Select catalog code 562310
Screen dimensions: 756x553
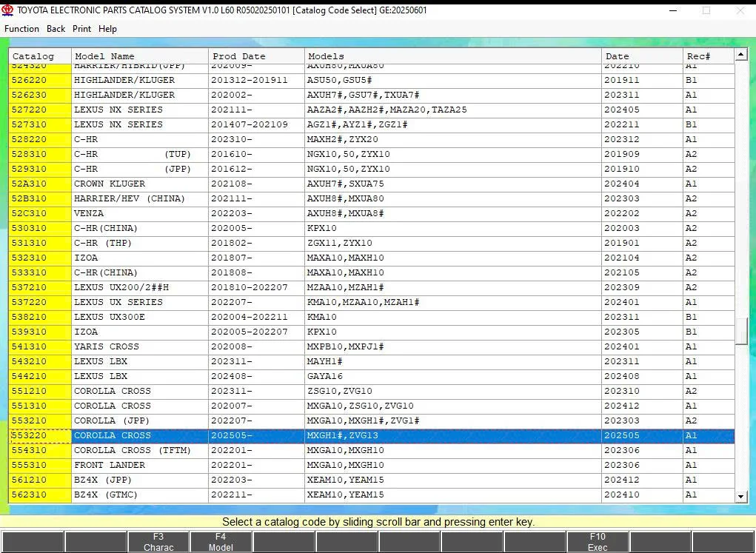click(x=40, y=495)
